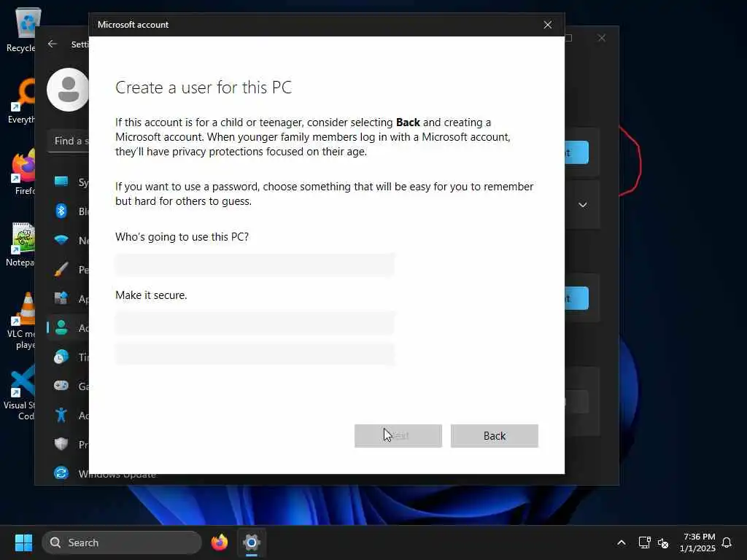Open Privacy & security (shield icon) in Settings
The width and height of the screenshot is (747, 560).
68,444
